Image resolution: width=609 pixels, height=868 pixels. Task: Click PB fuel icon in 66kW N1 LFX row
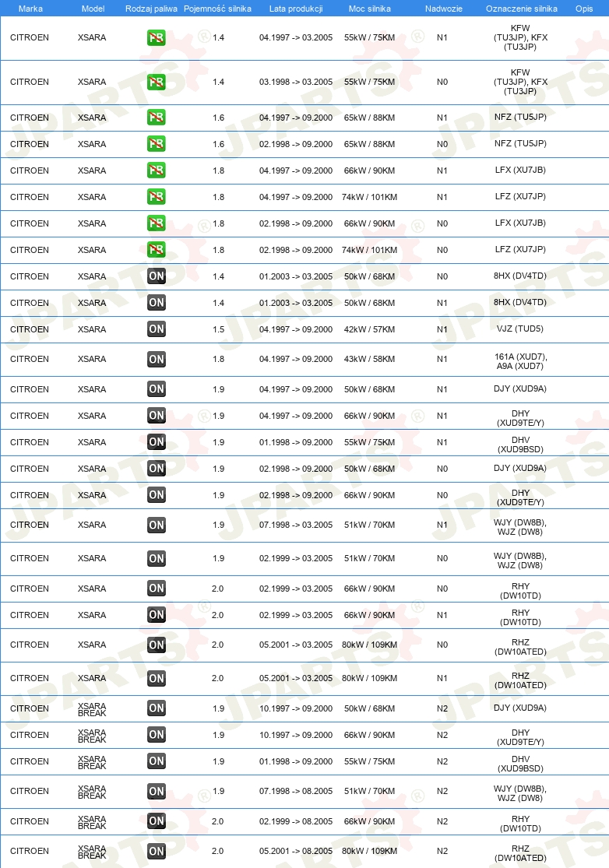pos(156,170)
